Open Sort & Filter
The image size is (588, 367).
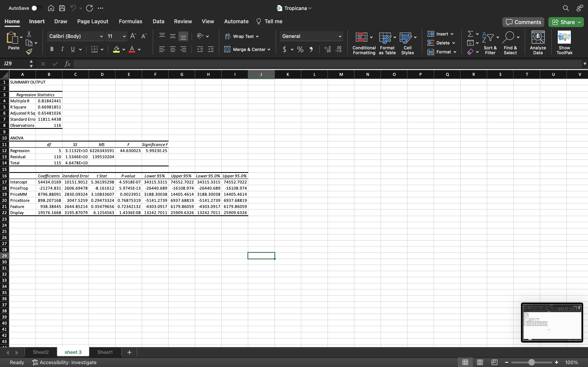(x=490, y=43)
